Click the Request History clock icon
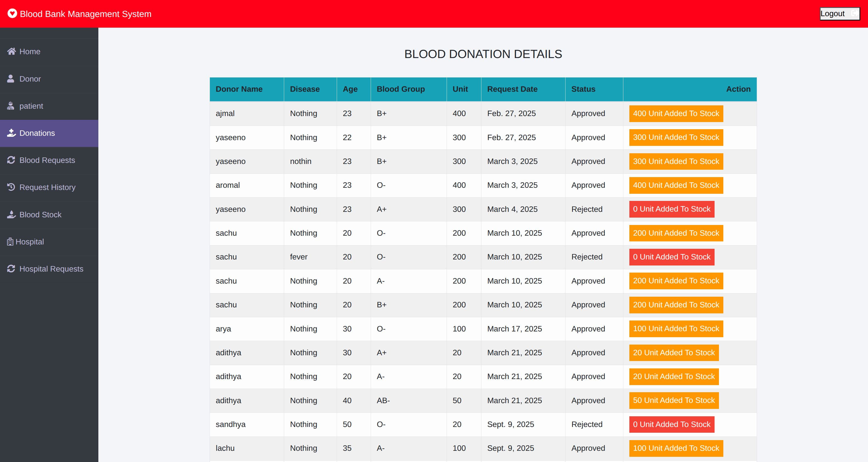 (x=11, y=187)
